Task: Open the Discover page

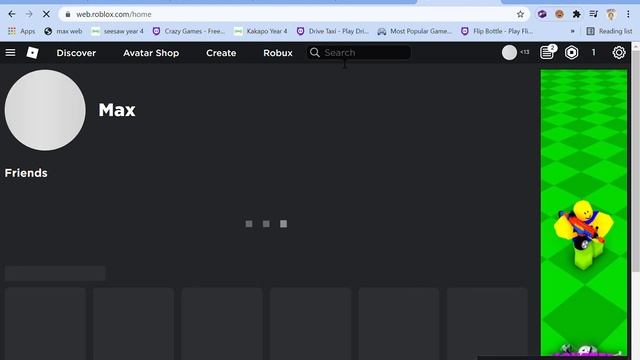Action: click(76, 53)
